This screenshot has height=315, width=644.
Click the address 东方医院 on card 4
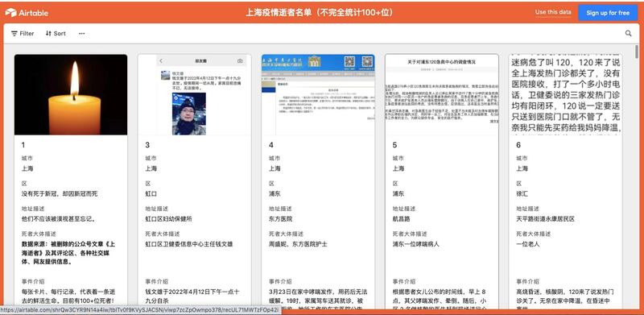click(280, 219)
